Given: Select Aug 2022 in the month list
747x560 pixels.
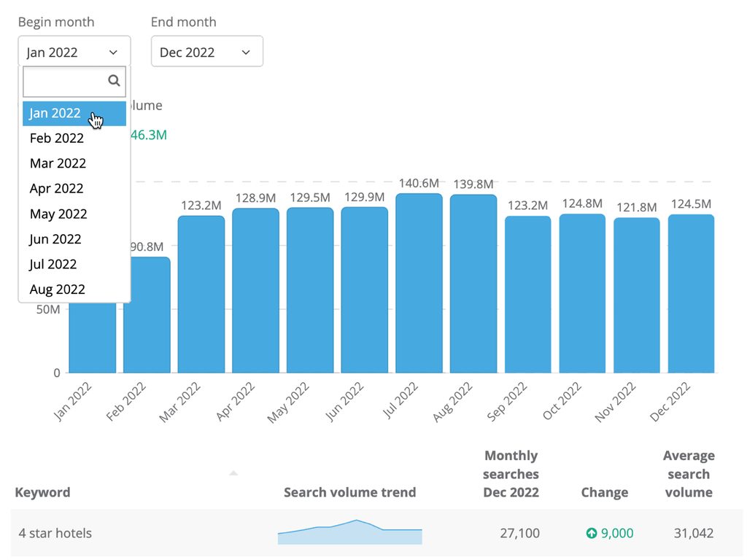Looking at the screenshot, I should click(x=74, y=289).
